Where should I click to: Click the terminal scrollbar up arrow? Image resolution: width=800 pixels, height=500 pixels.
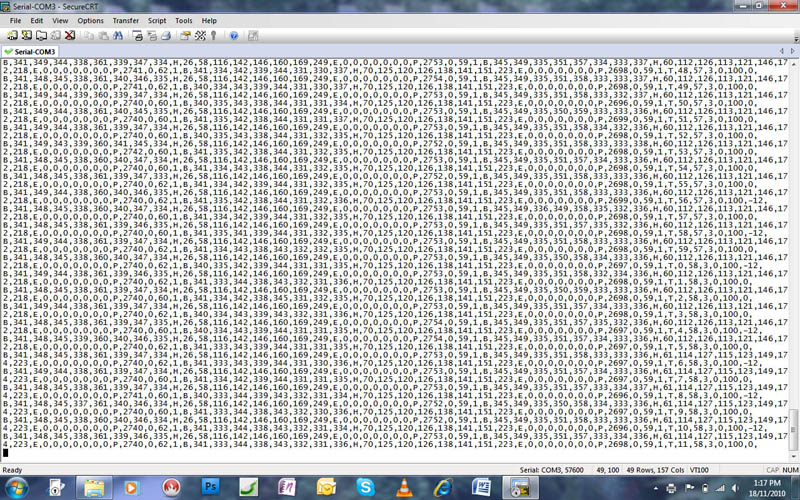coord(793,63)
